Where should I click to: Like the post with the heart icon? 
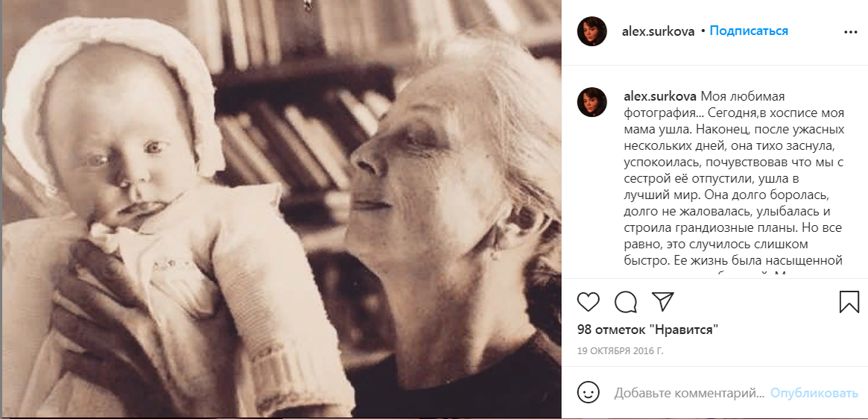[x=589, y=302]
